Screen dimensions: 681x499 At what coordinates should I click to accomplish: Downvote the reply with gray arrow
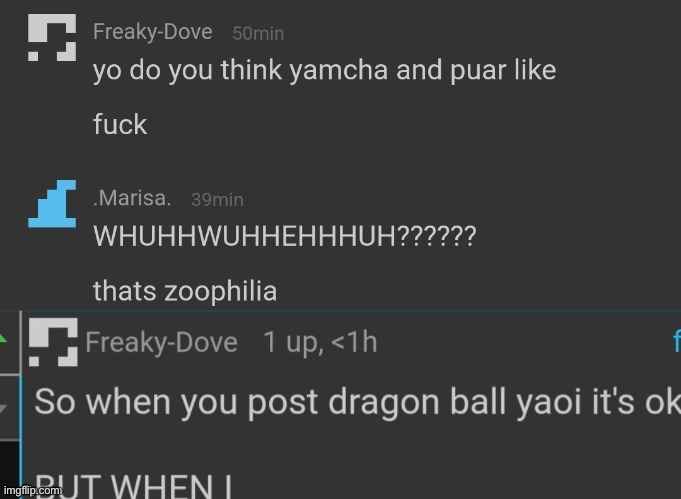coord(3,408)
